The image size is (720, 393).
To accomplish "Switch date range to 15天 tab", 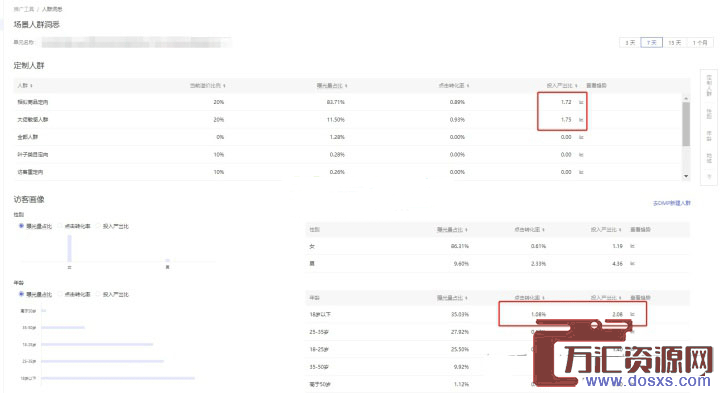I will 674,42.
